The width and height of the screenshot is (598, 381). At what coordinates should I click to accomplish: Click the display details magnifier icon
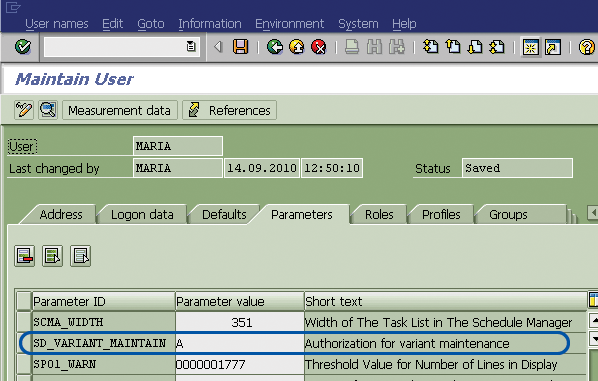[x=48, y=110]
